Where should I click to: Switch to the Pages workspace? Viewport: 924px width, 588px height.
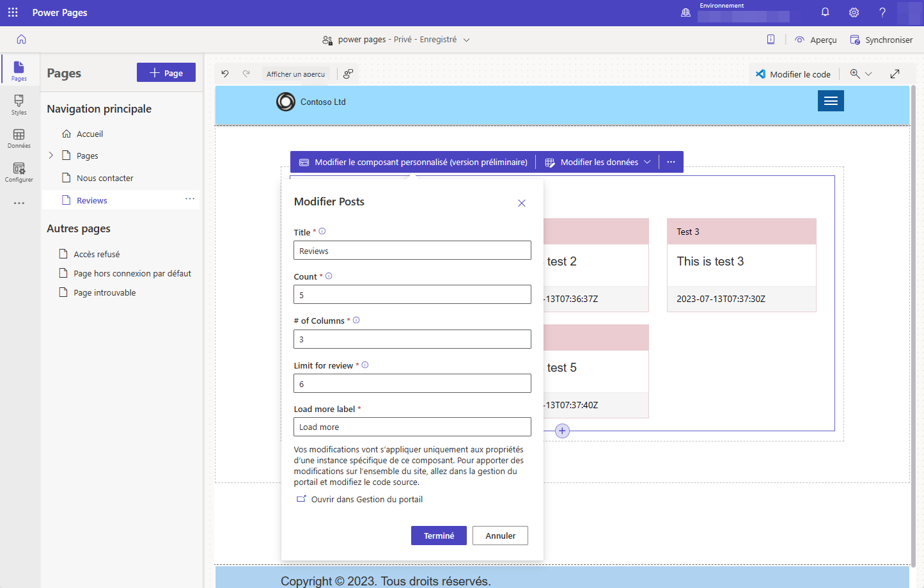[19, 70]
